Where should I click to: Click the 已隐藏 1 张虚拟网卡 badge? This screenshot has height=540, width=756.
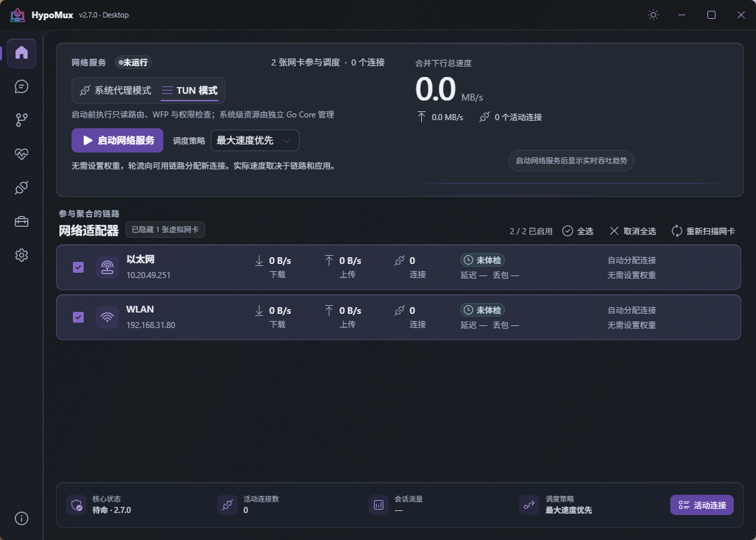click(165, 230)
